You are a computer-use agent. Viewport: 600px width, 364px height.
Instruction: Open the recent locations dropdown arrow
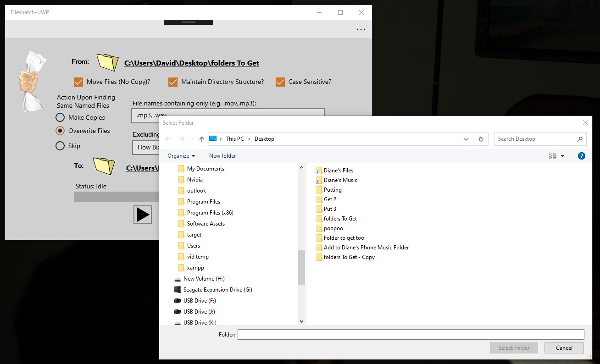click(x=192, y=139)
